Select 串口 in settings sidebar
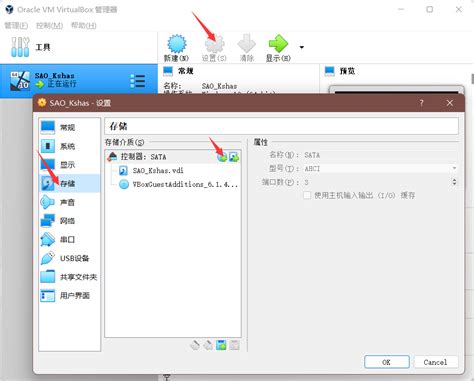 [x=70, y=239]
